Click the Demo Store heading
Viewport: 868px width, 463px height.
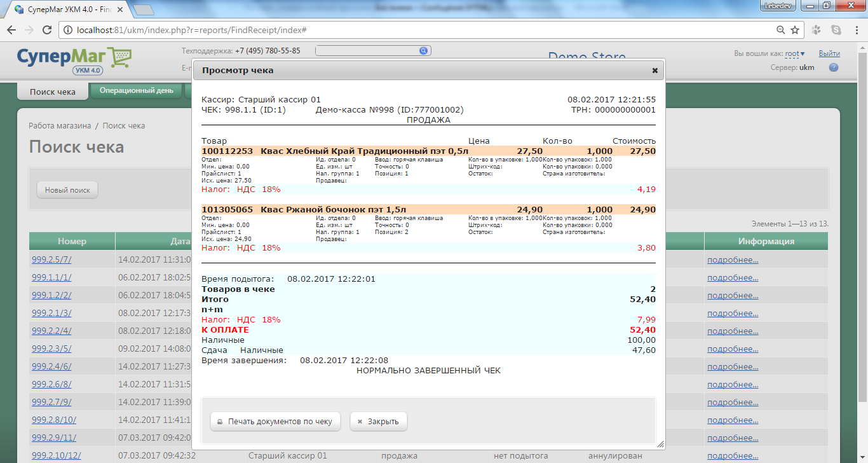coord(587,57)
